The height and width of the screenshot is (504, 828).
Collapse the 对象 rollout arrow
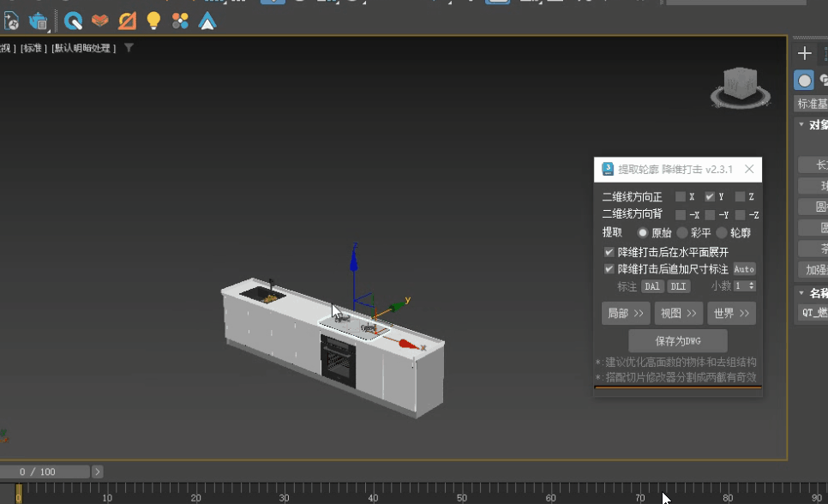(801, 124)
